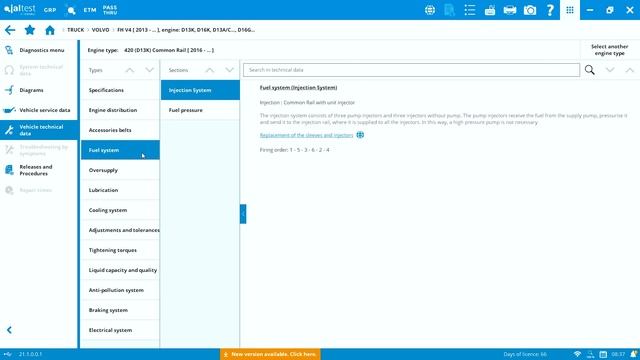Viewport: 640px width, 360px height.
Task: Select Fuel pressure section
Action: (200, 110)
